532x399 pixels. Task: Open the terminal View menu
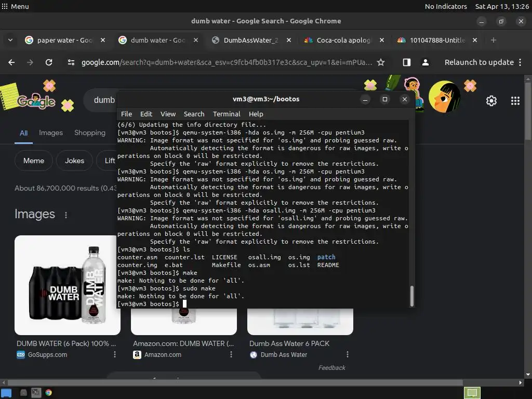(168, 114)
